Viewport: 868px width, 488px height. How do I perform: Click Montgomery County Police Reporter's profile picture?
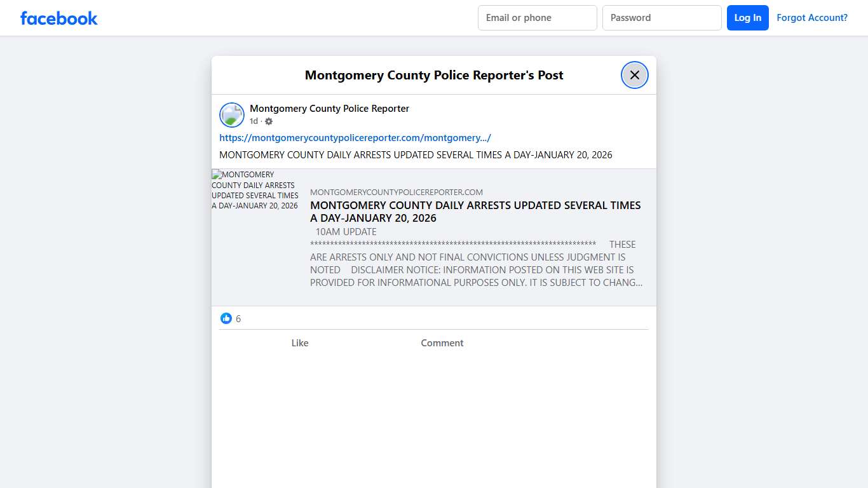point(232,115)
